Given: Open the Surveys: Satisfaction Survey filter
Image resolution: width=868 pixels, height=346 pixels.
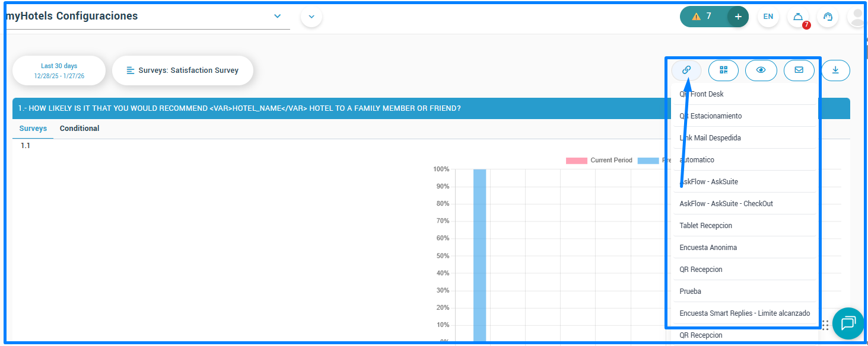Looking at the screenshot, I should pyautogui.click(x=183, y=71).
